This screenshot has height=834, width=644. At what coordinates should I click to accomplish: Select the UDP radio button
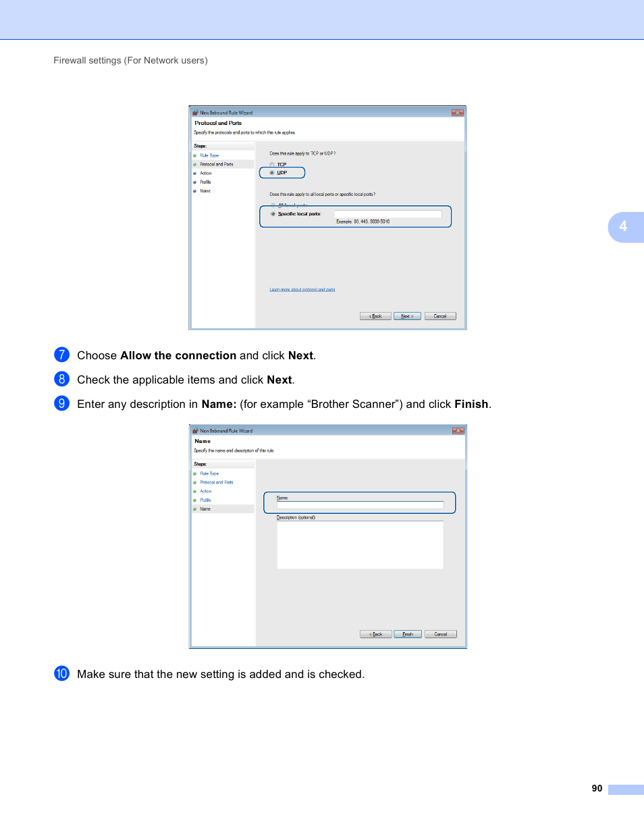pyautogui.click(x=272, y=173)
